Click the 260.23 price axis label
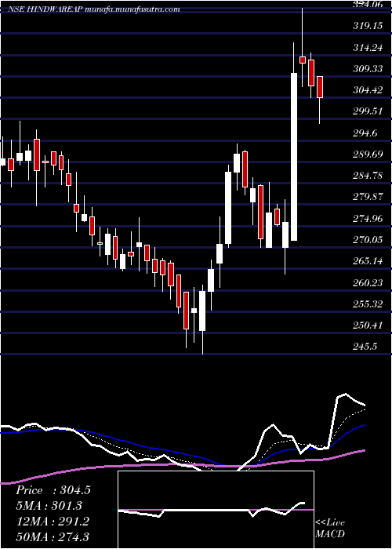This screenshot has height=549, width=392. click(368, 283)
